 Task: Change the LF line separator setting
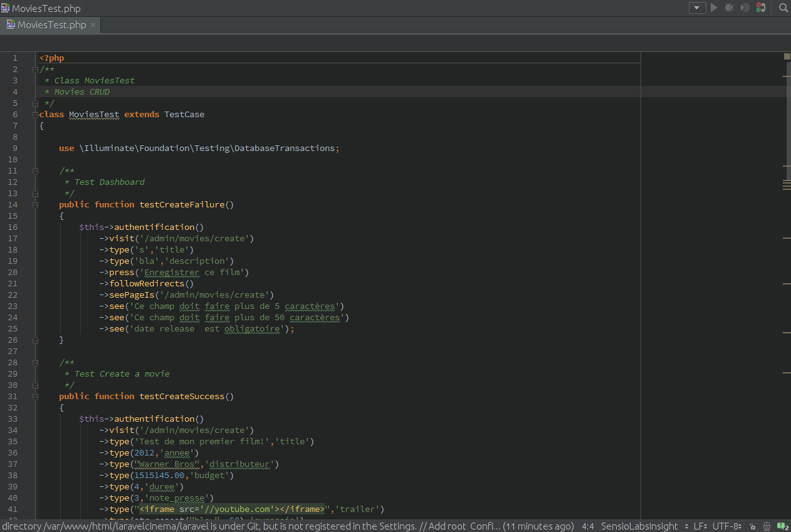click(x=701, y=526)
